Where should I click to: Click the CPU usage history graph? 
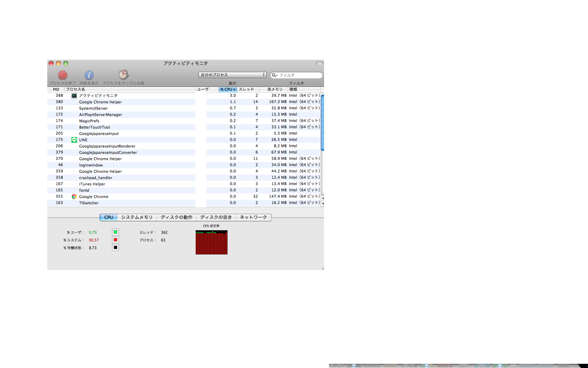[211, 242]
